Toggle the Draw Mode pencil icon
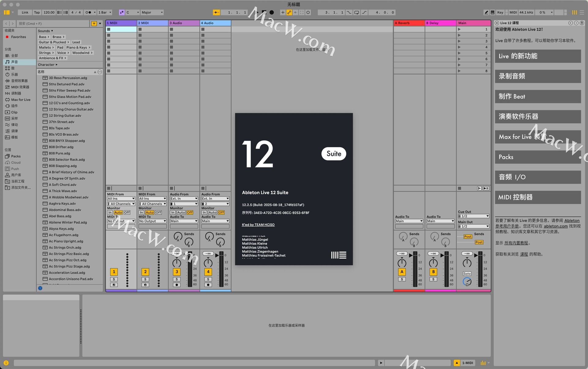Image resolution: width=588 pixels, height=369 pixels. click(x=486, y=13)
